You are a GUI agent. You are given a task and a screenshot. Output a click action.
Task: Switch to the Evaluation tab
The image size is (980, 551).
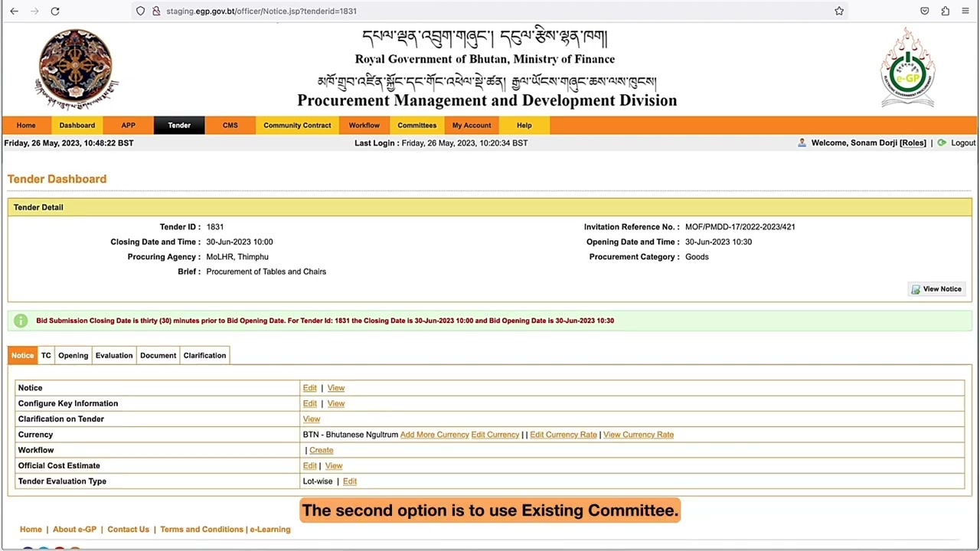pos(114,355)
